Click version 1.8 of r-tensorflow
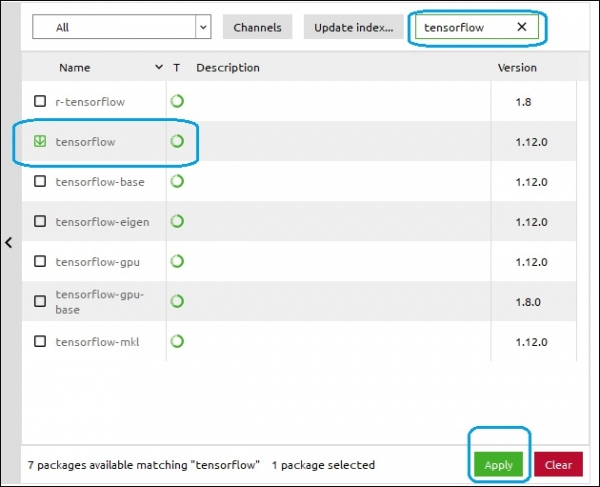 (523, 102)
